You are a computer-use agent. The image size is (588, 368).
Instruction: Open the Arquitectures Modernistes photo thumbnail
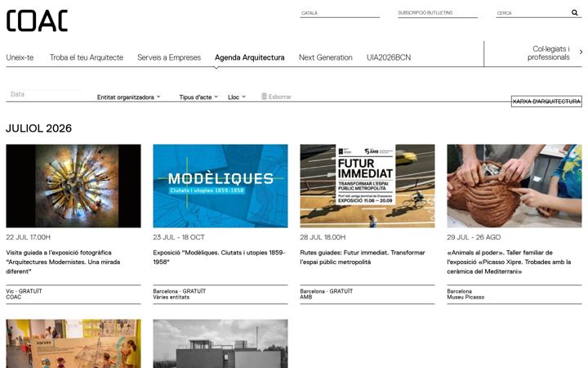(x=73, y=186)
